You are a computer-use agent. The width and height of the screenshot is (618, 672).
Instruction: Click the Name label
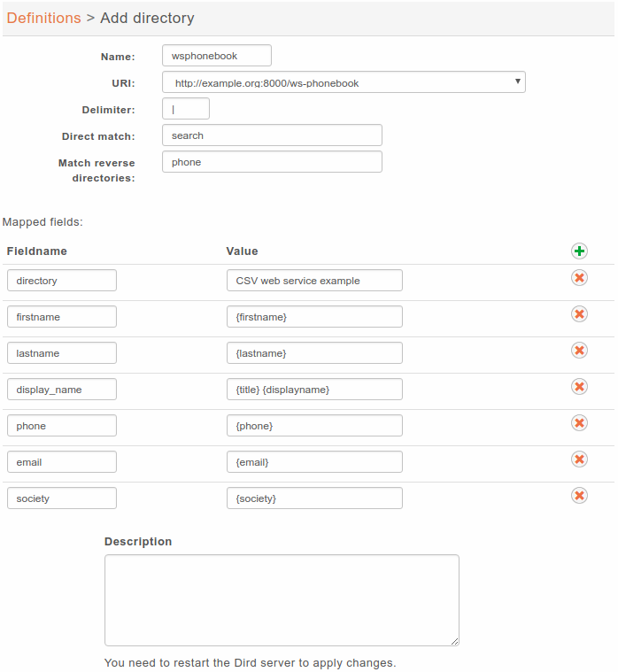click(x=118, y=57)
